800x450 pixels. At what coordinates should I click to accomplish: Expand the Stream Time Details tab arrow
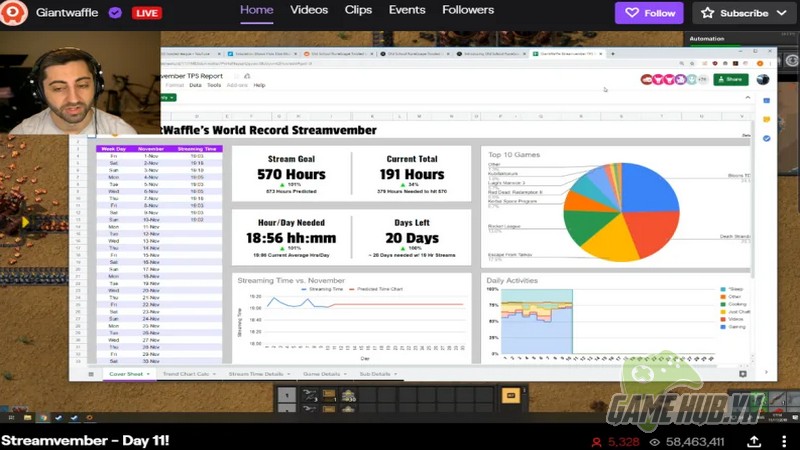pos(289,374)
